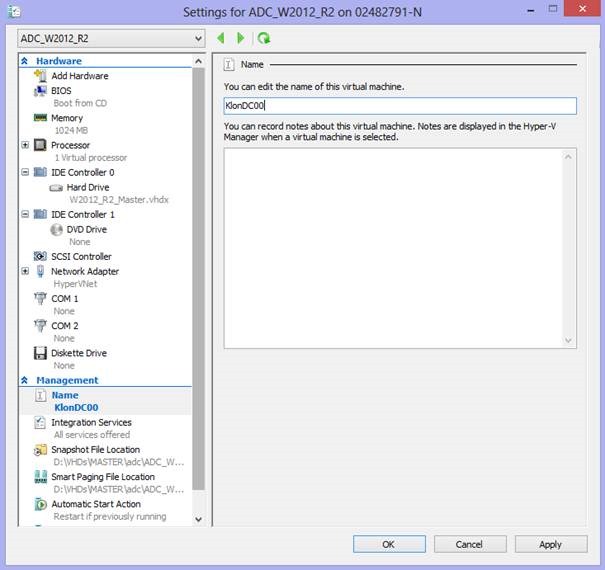Collapse the IDE Controller 0 node
Screen dimensions: 605x570
[25, 172]
